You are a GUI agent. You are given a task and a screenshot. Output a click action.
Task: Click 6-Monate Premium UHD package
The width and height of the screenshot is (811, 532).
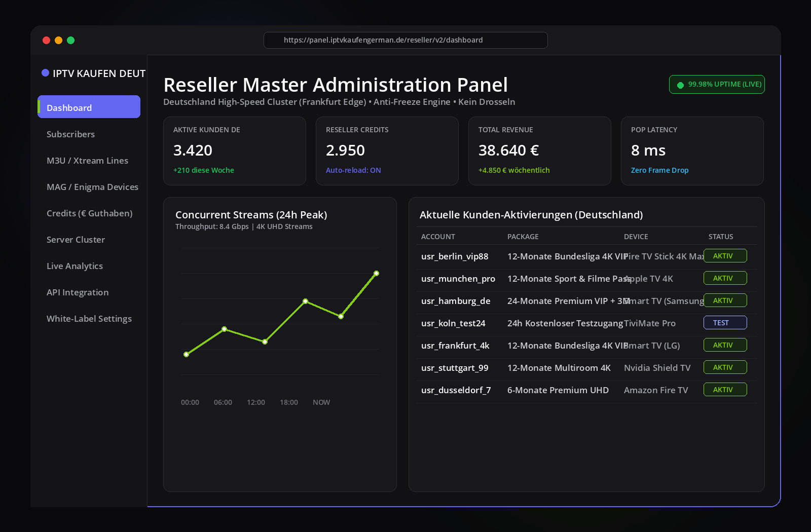[558, 390]
